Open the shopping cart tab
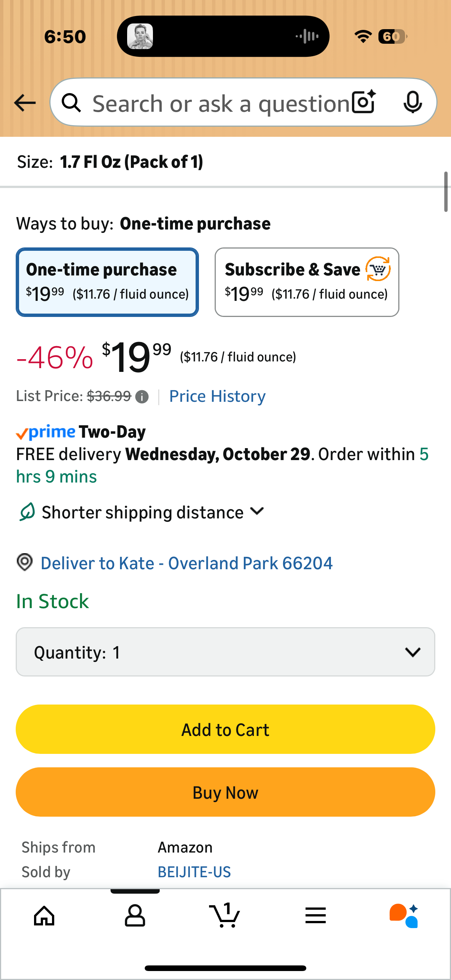This screenshot has width=451, height=980. point(225,915)
